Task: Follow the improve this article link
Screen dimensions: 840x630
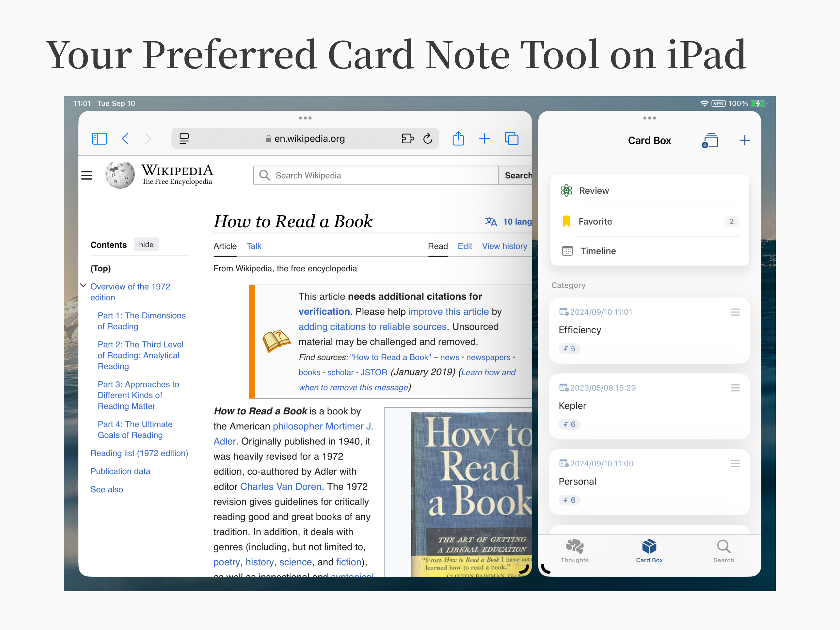Action: 449,312
